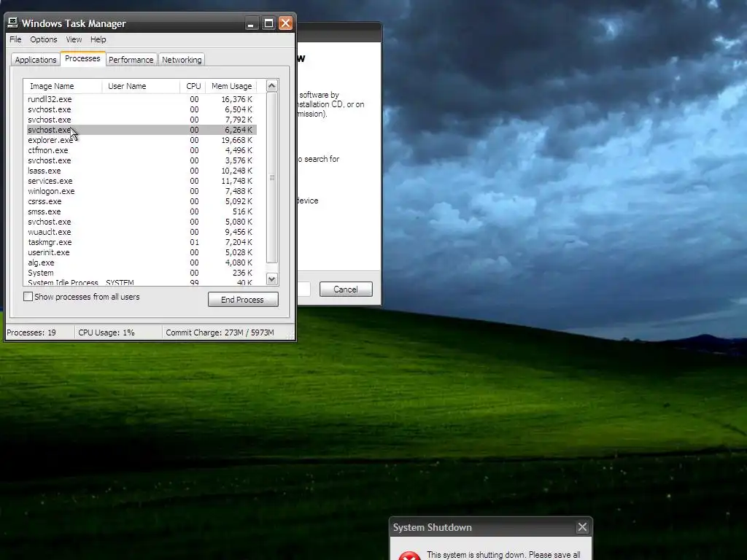Click the CPU Usage: 1% status entry
747x560 pixels.
107,332
